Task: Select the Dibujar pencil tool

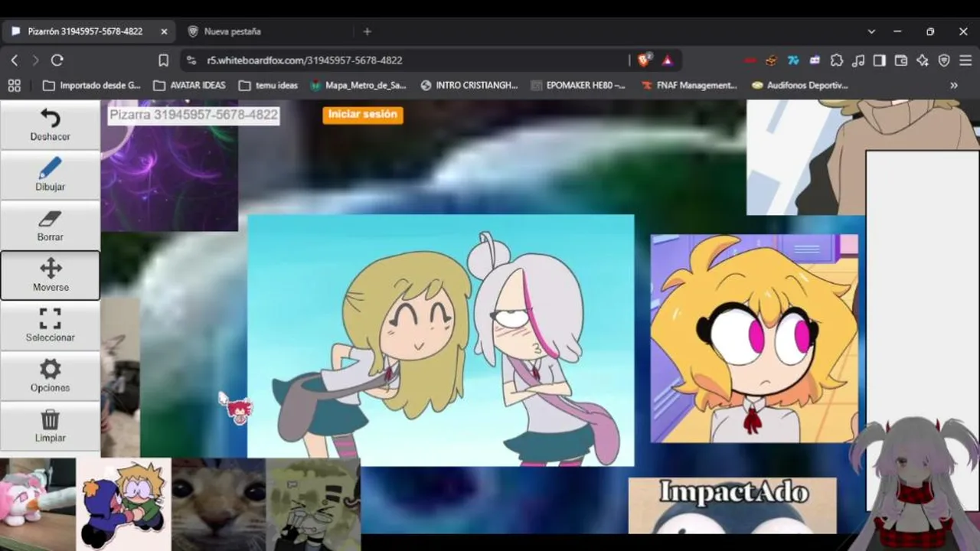Action: [50, 175]
